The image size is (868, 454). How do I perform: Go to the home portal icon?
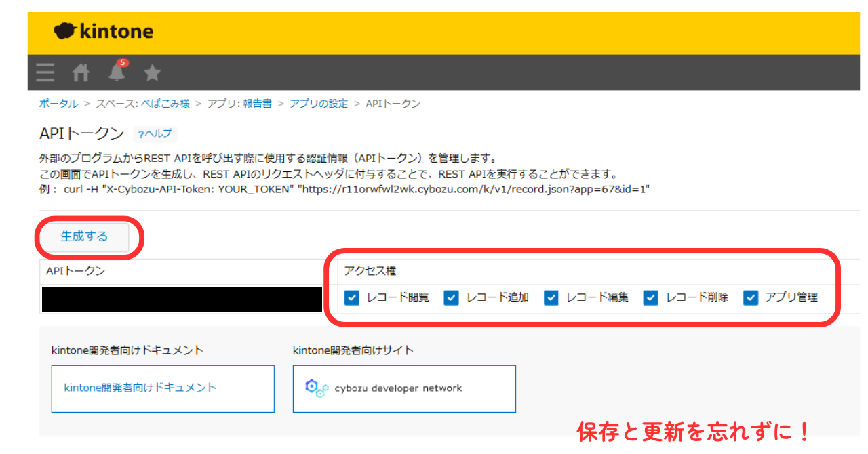click(x=81, y=73)
